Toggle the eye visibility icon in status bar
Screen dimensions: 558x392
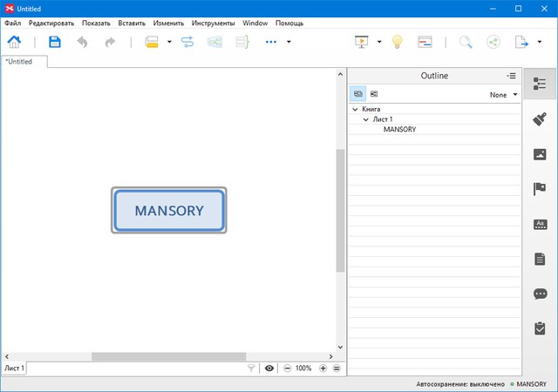click(269, 368)
